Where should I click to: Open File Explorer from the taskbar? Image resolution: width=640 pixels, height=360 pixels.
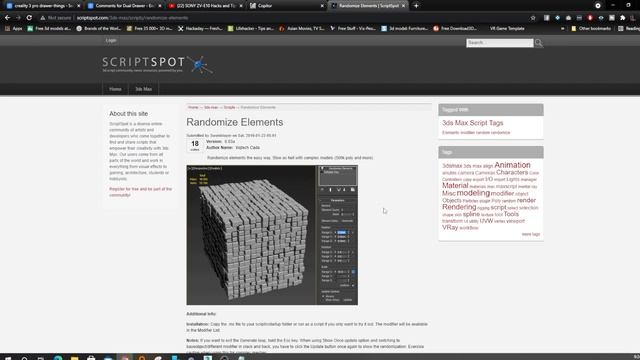(x=74, y=358)
